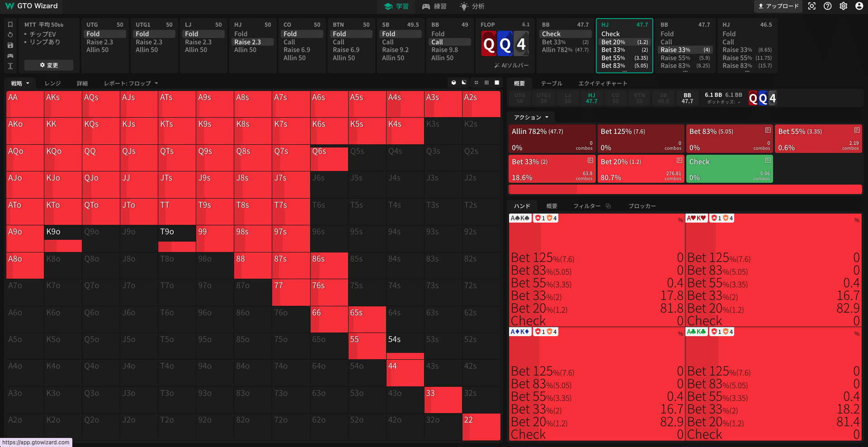The height and width of the screenshot is (447, 868).
Task: Click the gamepad practice icon in sidebar
Action: pyautogui.click(x=10, y=56)
